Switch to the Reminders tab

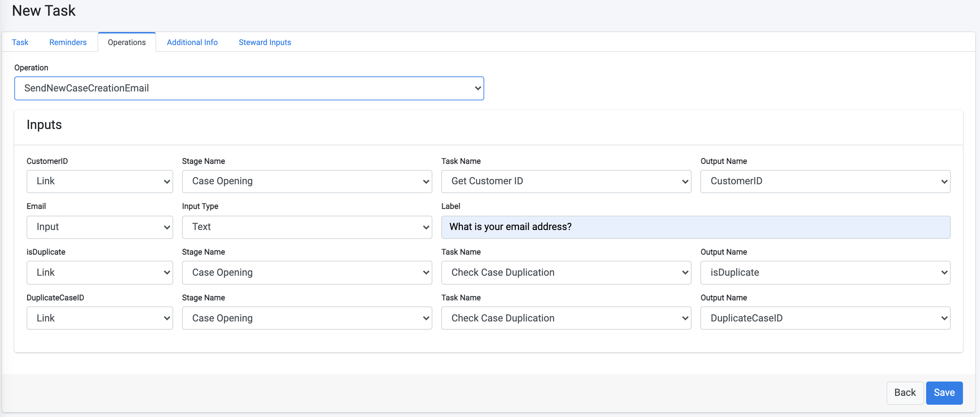68,42
